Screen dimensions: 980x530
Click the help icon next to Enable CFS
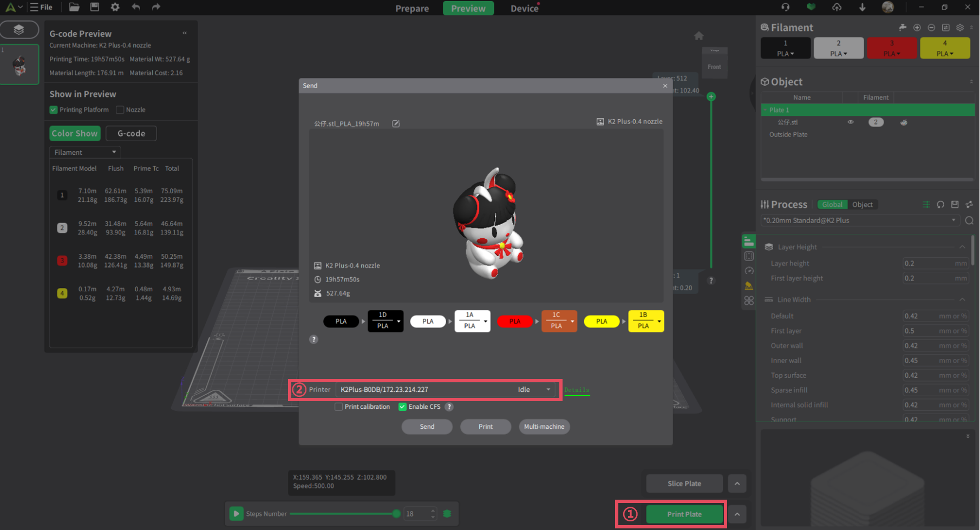[x=449, y=407]
